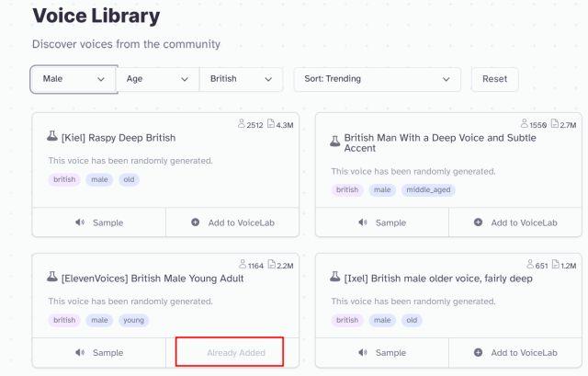Click the young tag on ElevenVoices card

coord(134,320)
